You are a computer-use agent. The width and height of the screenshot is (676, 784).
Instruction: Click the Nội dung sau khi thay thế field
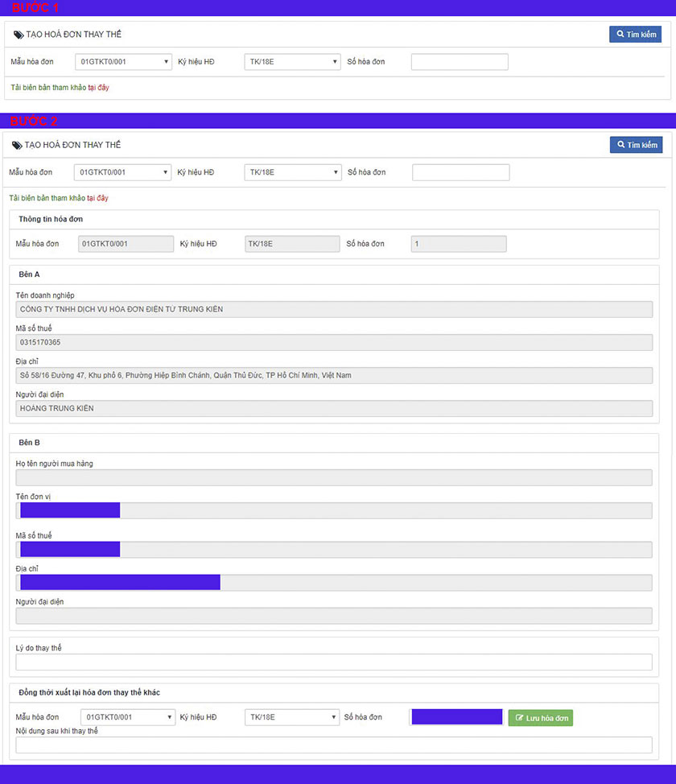[x=334, y=745]
